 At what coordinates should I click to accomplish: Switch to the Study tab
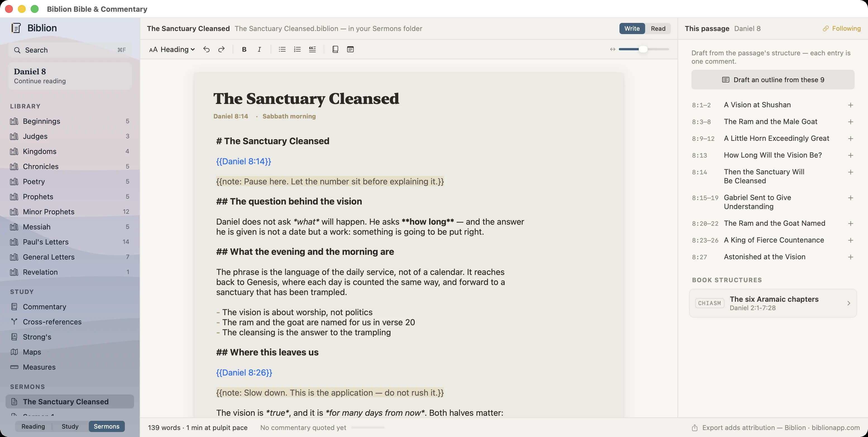[70, 427]
